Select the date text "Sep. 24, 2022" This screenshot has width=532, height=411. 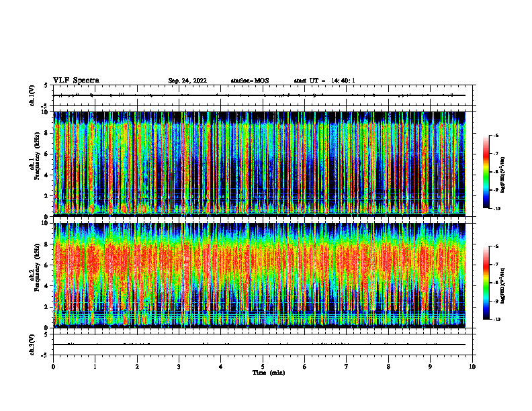[x=187, y=81]
